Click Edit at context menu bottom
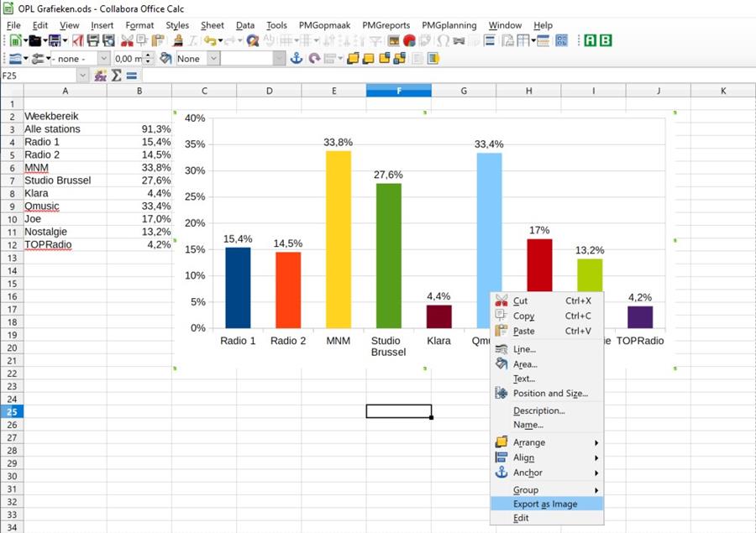 [547, 518]
